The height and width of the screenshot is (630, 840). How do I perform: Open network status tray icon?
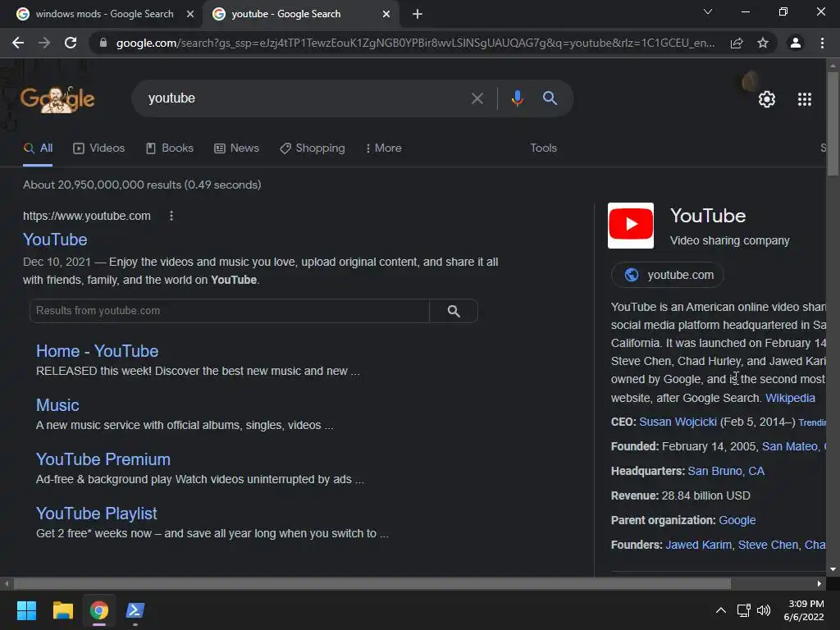743,610
